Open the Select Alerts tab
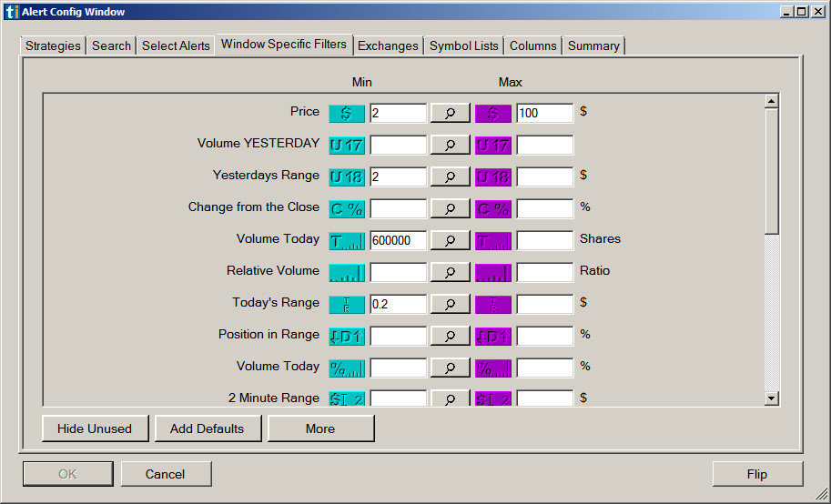The image size is (831, 504). coord(176,45)
